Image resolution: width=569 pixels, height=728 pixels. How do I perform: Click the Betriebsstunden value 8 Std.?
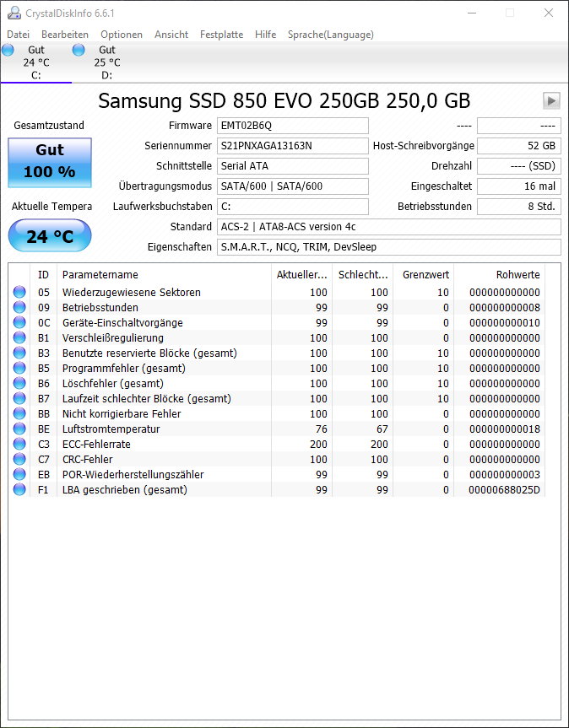pos(519,207)
